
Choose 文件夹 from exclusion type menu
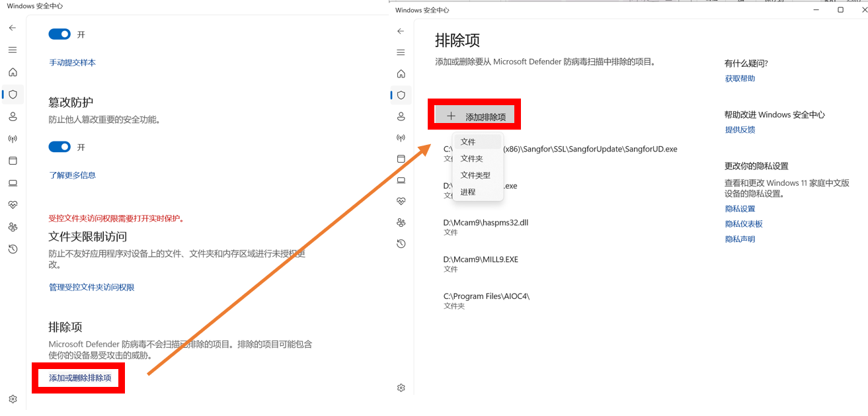coord(478,159)
